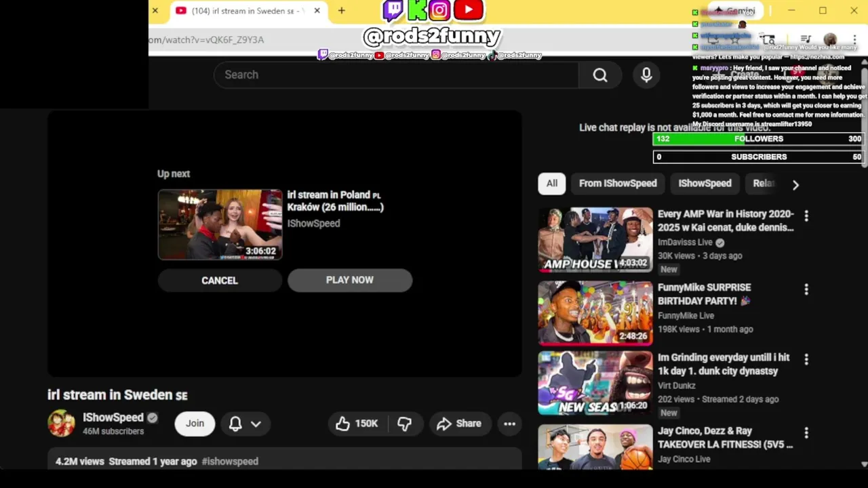Open Every AMP War thumbnail
Image resolution: width=868 pixels, height=488 pixels.
[595, 239]
